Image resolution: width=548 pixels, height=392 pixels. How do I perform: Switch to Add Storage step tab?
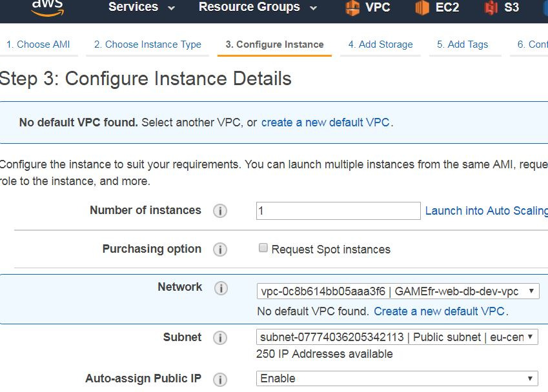click(380, 44)
